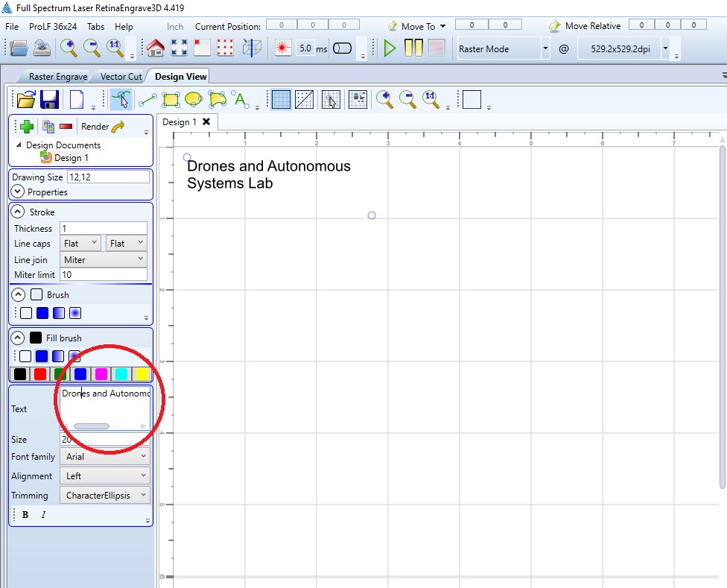Toggle bold text formatting
The image size is (727, 588).
point(25,515)
